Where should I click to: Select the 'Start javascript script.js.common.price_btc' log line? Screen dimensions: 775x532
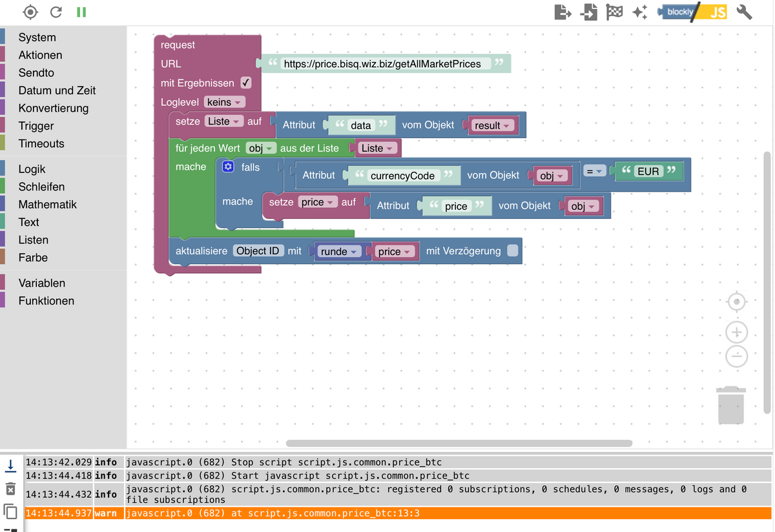click(x=398, y=476)
